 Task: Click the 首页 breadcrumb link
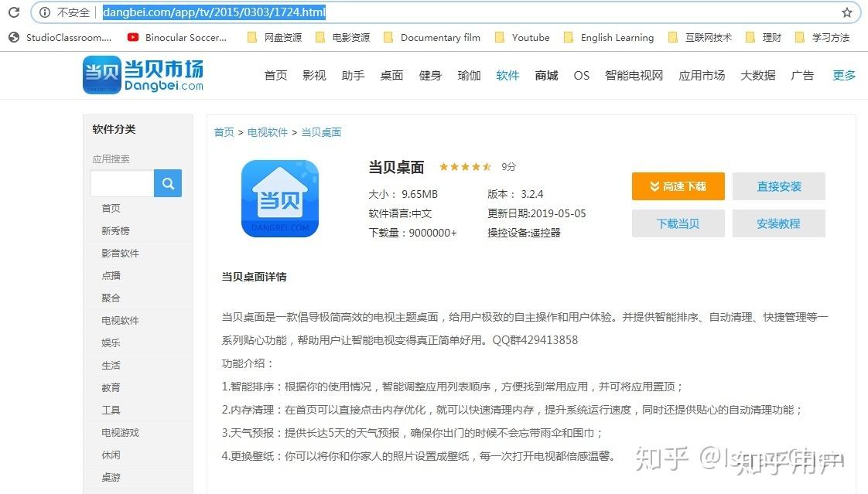point(224,132)
